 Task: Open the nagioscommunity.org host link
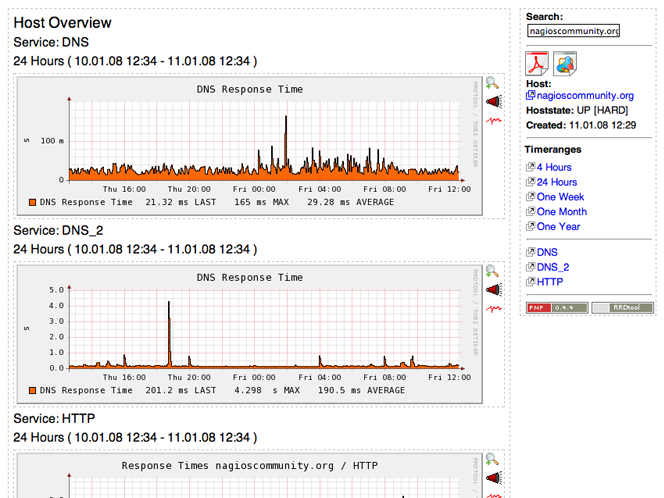tap(585, 96)
